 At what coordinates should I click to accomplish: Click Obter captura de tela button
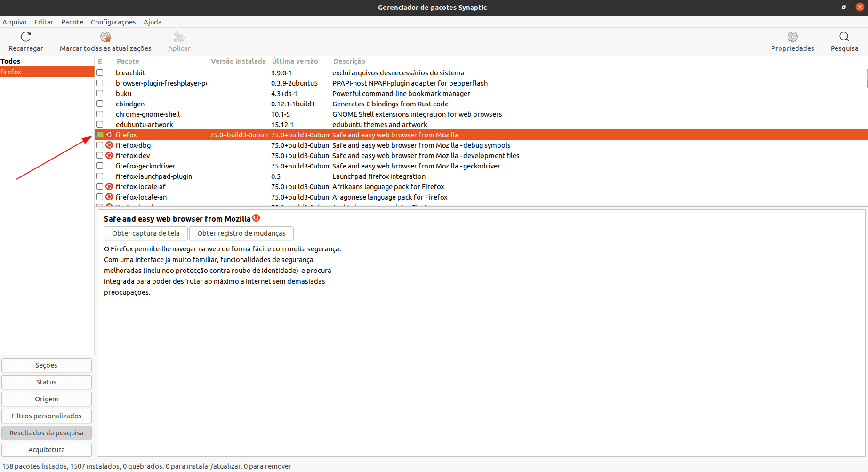click(146, 233)
